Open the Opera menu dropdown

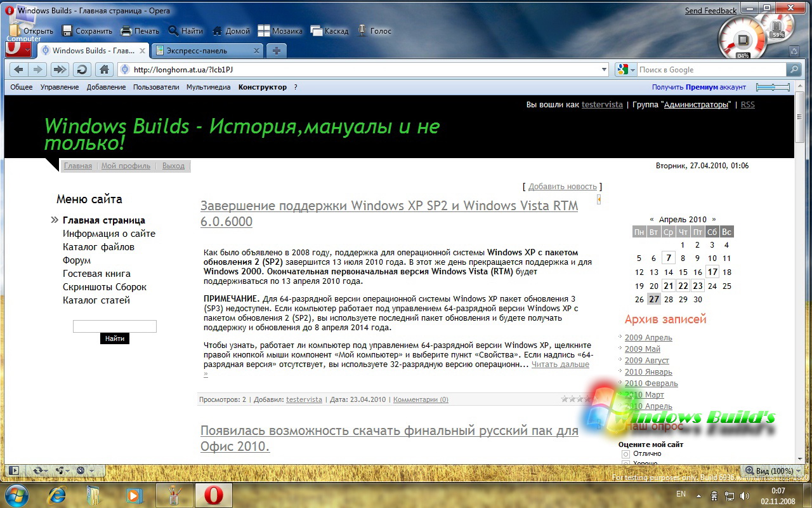(x=19, y=50)
